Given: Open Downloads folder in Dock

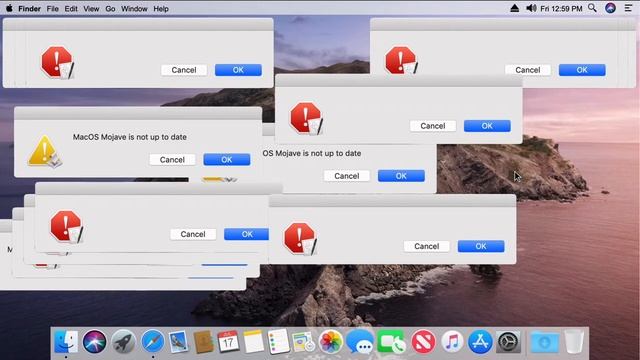Looking at the screenshot, I should point(545,342).
